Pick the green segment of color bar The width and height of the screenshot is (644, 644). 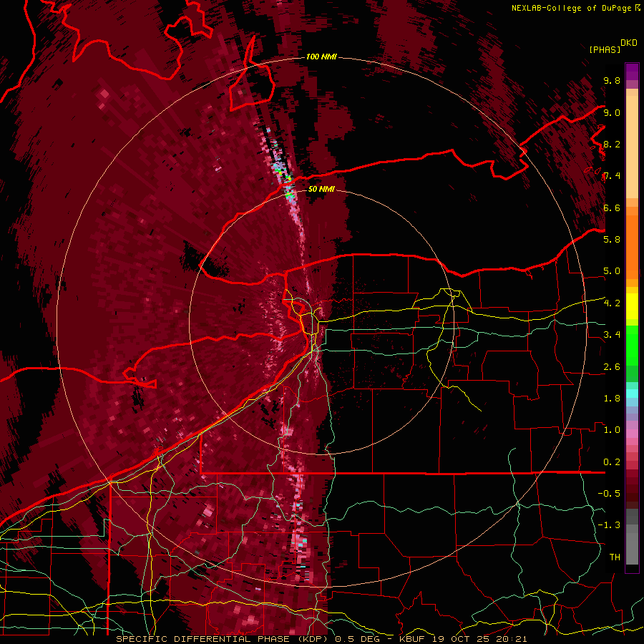tap(632, 345)
